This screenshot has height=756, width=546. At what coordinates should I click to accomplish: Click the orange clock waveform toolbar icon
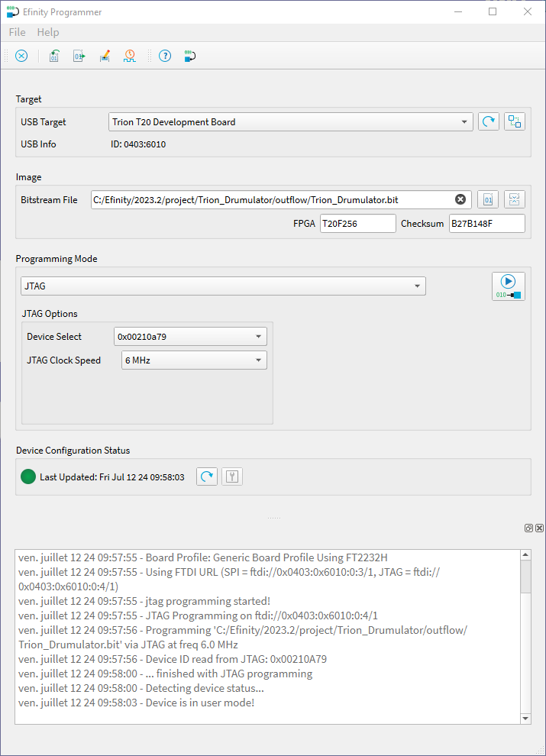tap(129, 56)
